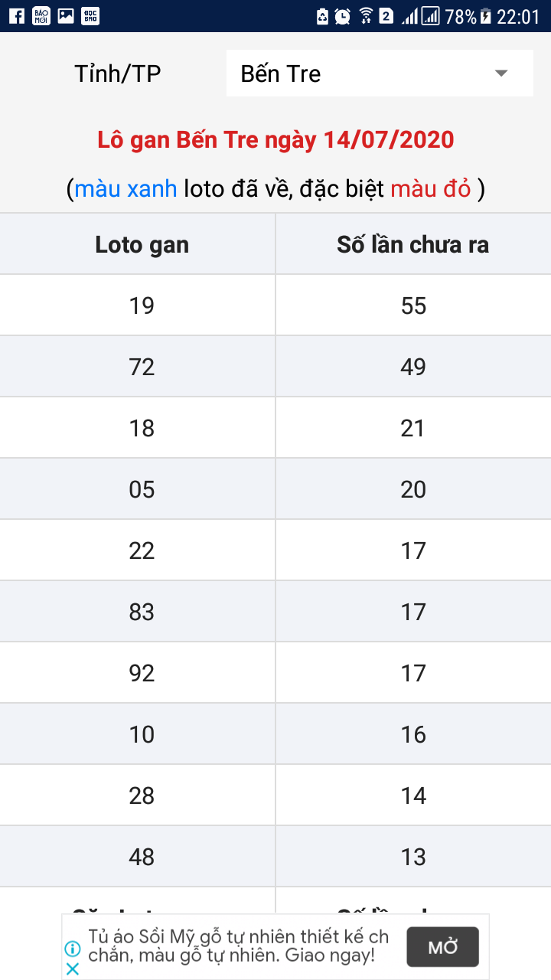
Task: Click the Loto gan column header
Action: [142, 245]
